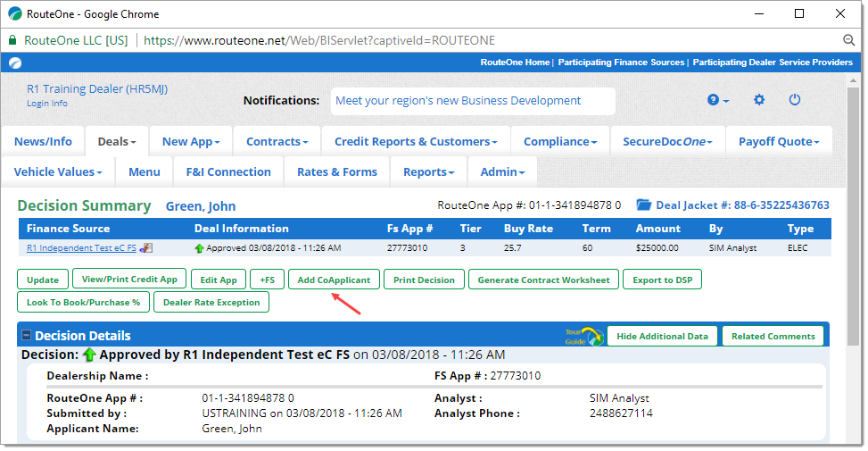Click the Term value 60
The width and height of the screenshot is (868, 451).
point(587,248)
